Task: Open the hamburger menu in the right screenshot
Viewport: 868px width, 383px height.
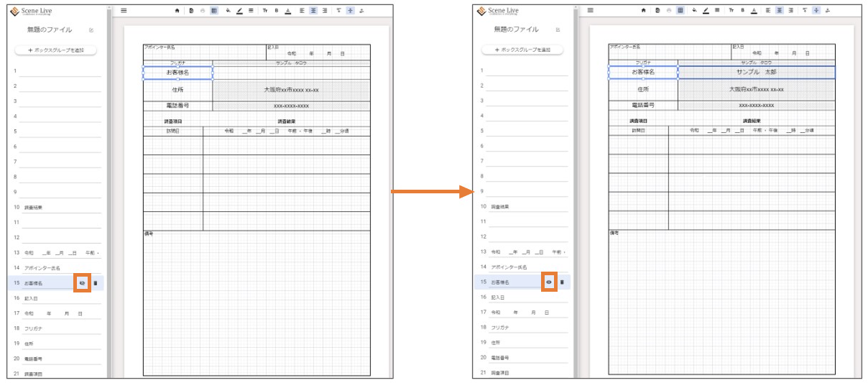Action: (590, 11)
